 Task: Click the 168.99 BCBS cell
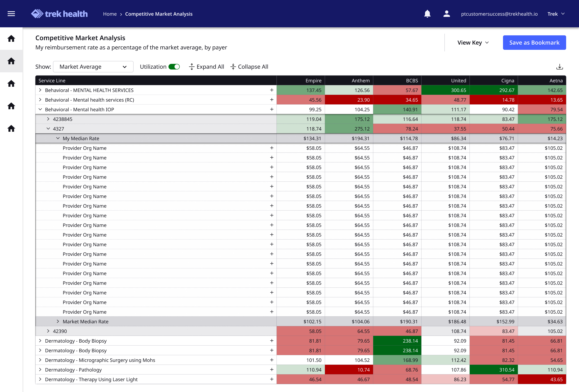tap(397, 360)
